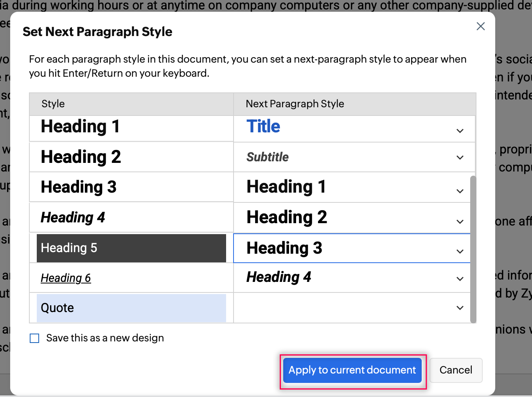
Task: Click the vertical scrollbar of the style table
Action: point(473,249)
